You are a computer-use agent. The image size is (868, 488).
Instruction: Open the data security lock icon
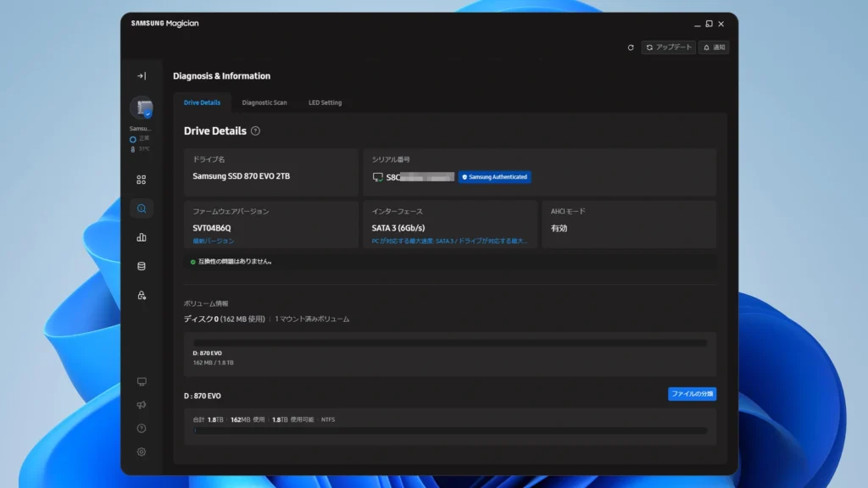pos(142,295)
